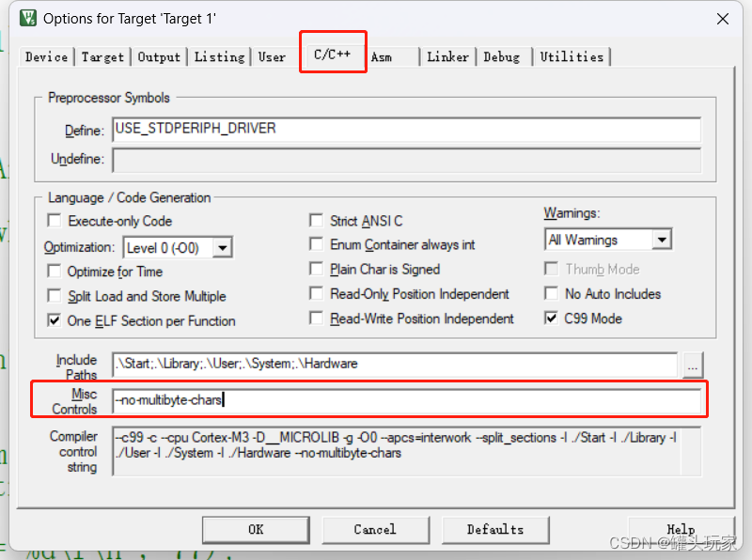
Task: Open the Include Paths browse button with three dots
Action: click(692, 366)
